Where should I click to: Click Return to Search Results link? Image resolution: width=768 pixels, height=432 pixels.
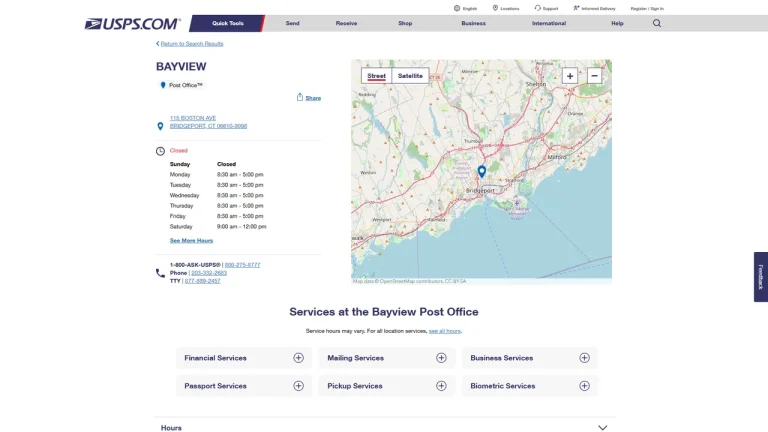point(192,44)
